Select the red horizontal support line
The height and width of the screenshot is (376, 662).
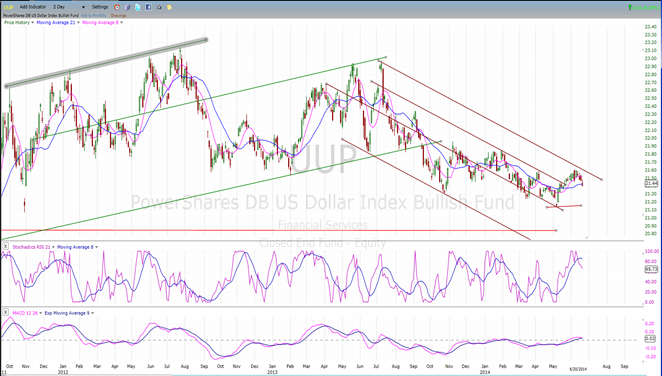pos(279,230)
